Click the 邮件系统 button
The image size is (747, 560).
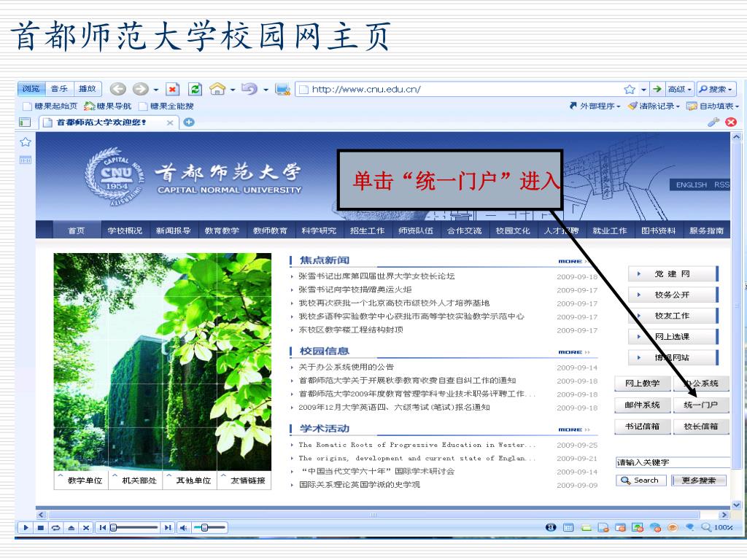[643, 405]
